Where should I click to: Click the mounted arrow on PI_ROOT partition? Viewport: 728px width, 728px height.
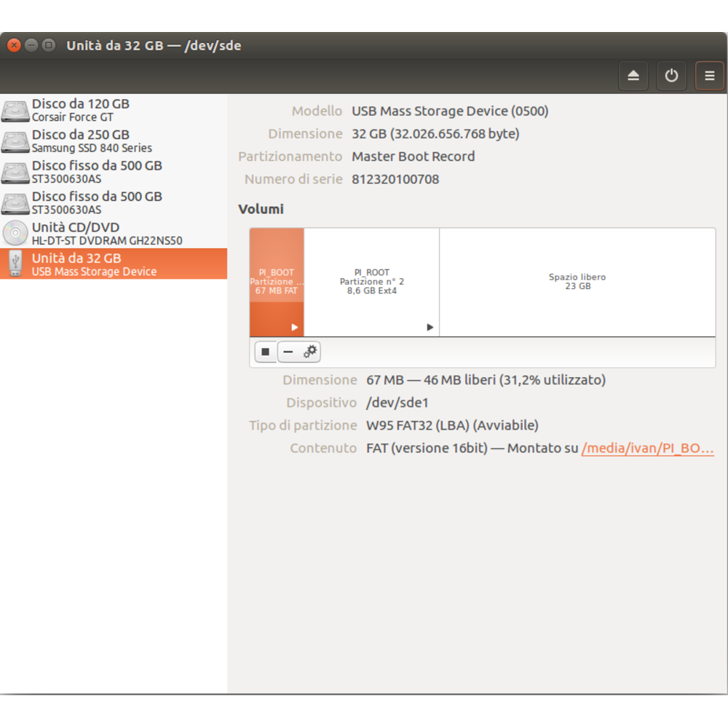point(430,328)
